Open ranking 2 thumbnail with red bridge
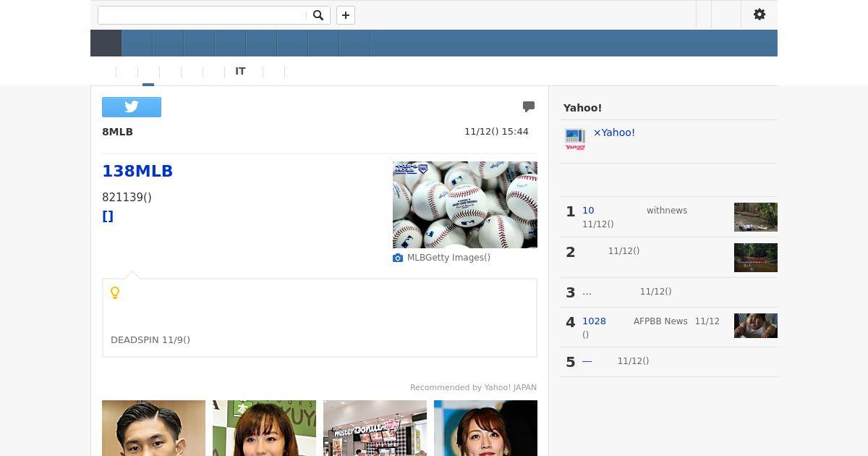This screenshot has height=456, width=868. (x=756, y=258)
